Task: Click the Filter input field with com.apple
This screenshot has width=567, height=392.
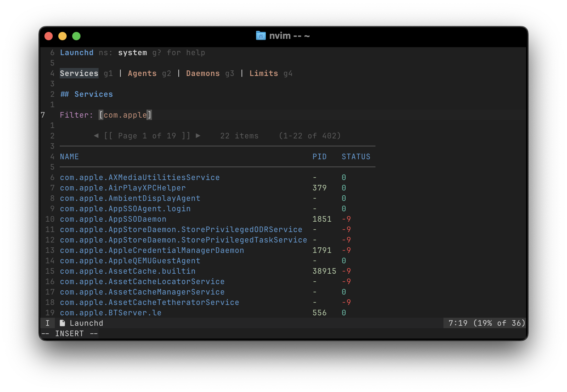Action: (x=125, y=115)
